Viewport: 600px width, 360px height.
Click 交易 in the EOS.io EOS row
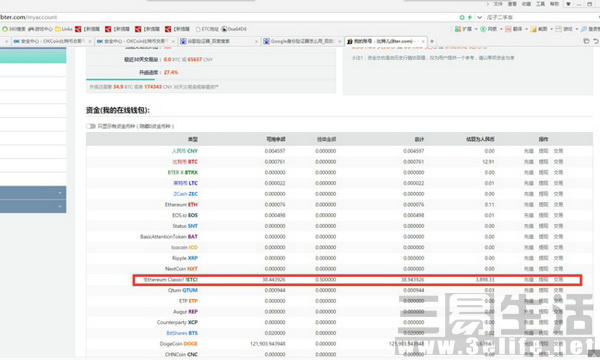[x=558, y=215]
